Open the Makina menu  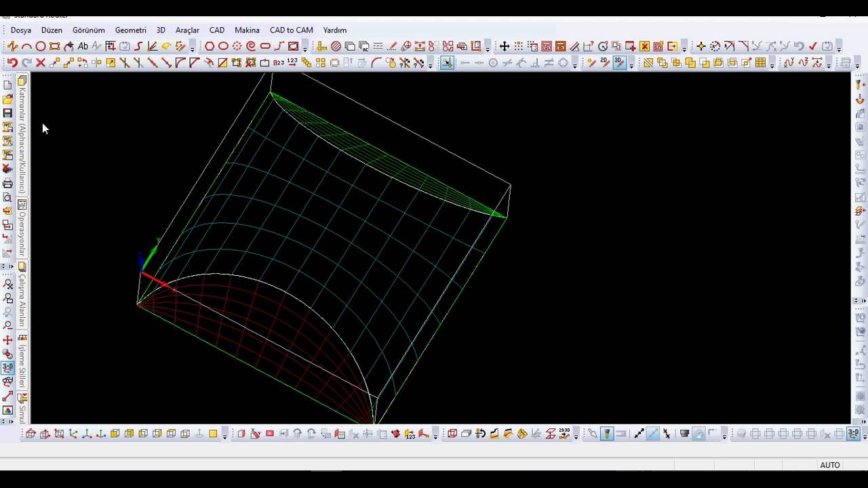(247, 30)
